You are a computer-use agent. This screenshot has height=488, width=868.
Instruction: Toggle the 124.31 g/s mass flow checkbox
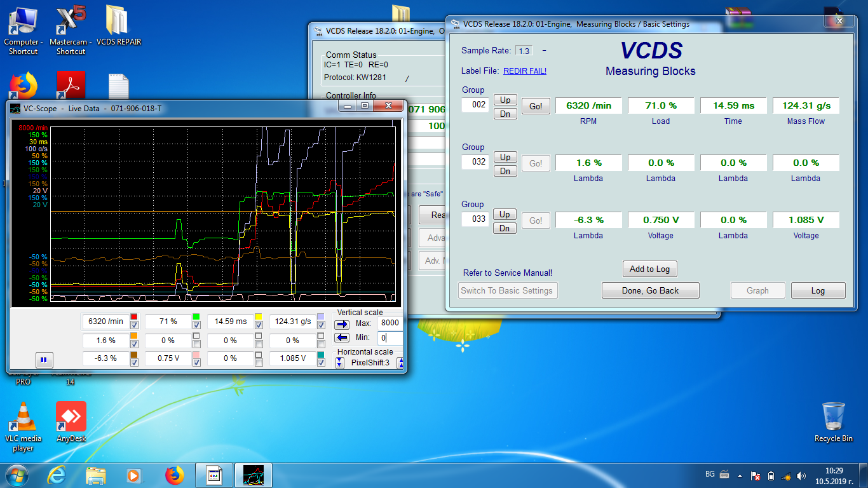[x=321, y=325]
